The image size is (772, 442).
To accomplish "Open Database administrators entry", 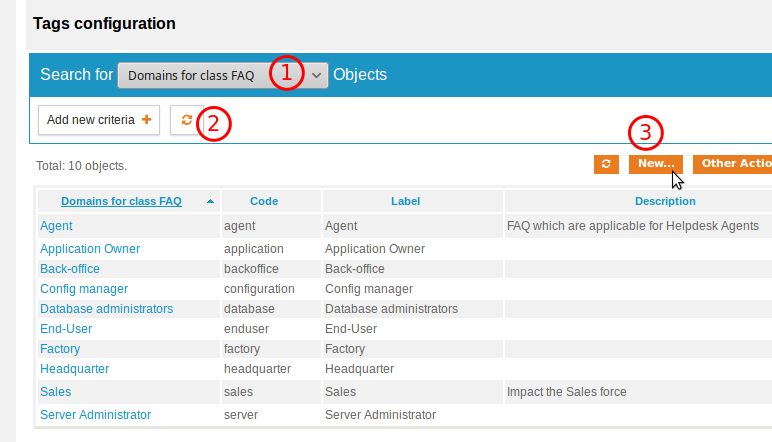I will [106, 309].
